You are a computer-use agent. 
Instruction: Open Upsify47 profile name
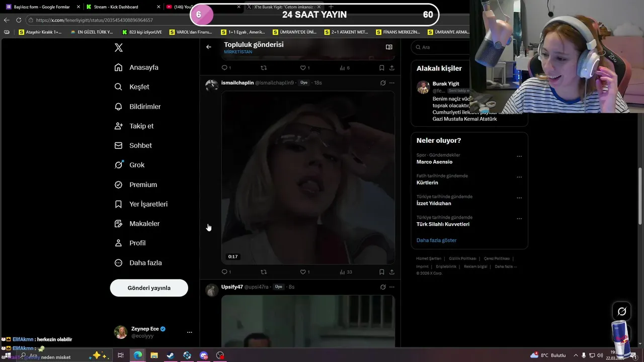232,287
